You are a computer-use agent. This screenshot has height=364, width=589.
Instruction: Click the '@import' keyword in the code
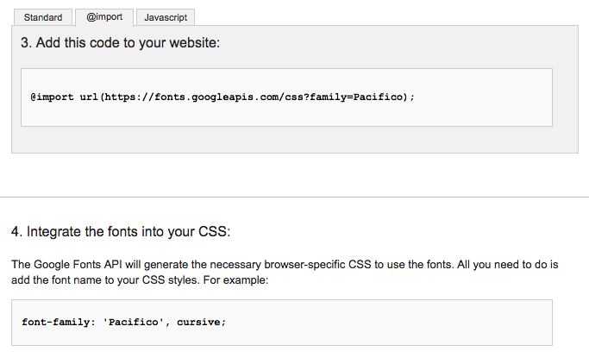[x=52, y=97]
